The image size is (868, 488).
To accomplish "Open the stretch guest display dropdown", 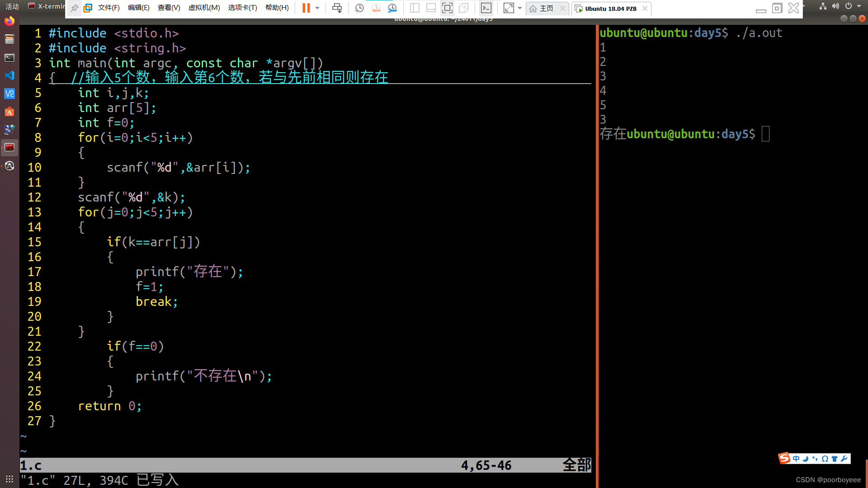I will coord(520,8).
